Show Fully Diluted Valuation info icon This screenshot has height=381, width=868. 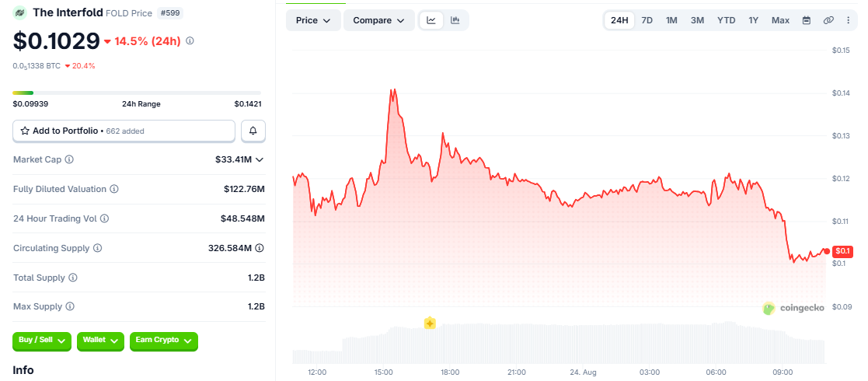pos(114,189)
